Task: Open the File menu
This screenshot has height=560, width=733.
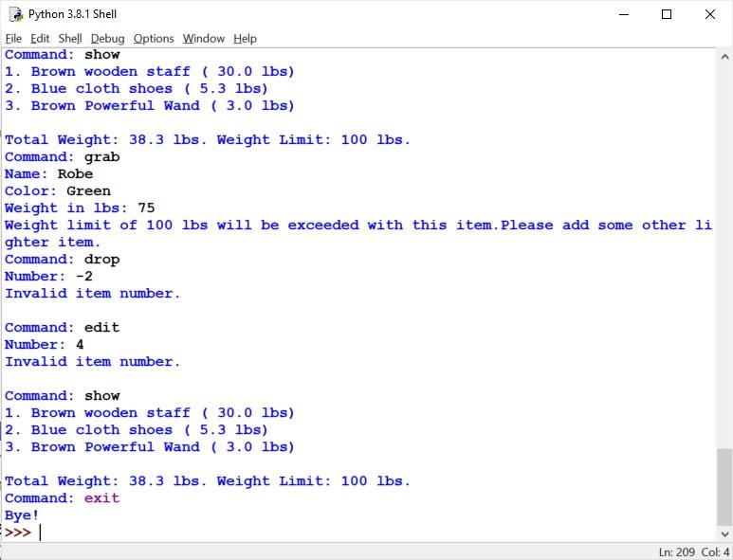Action: [x=13, y=38]
